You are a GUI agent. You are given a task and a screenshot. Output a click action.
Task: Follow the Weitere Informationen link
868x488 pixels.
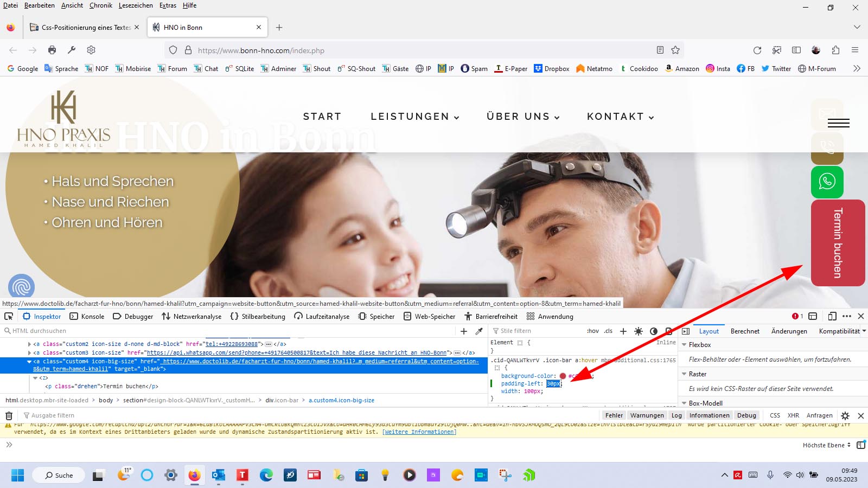pos(419,432)
